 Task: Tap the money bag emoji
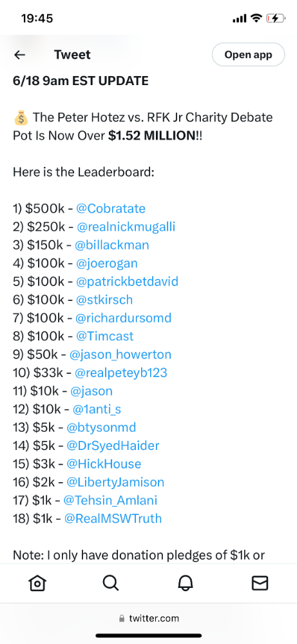(x=21, y=118)
